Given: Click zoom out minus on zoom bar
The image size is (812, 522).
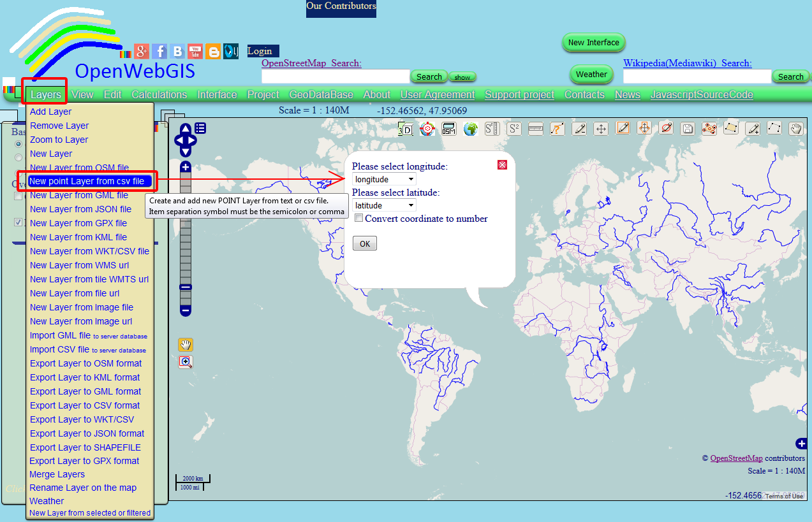Looking at the screenshot, I should 186,311.
